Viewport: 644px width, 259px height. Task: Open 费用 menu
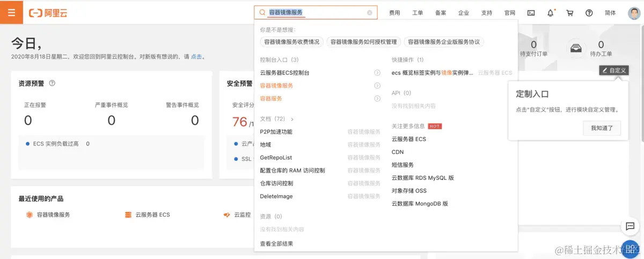click(x=394, y=13)
